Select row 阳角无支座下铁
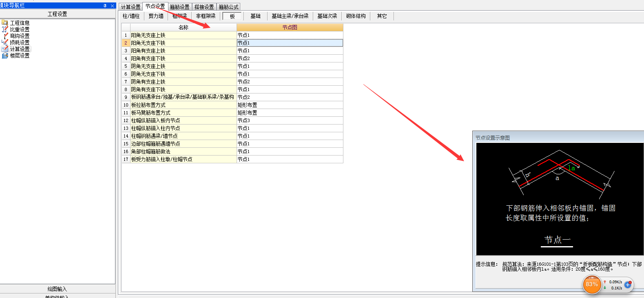644x298 pixels. [x=183, y=43]
